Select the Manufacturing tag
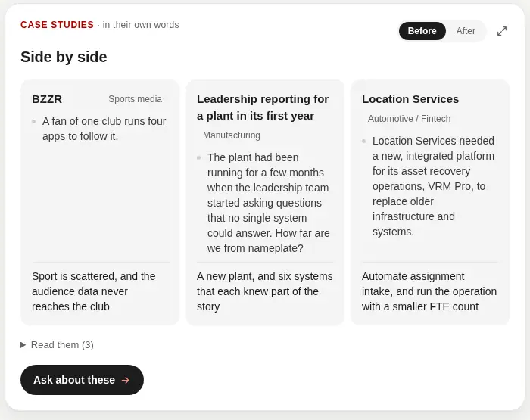The width and height of the screenshot is (530, 420). (x=232, y=135)
